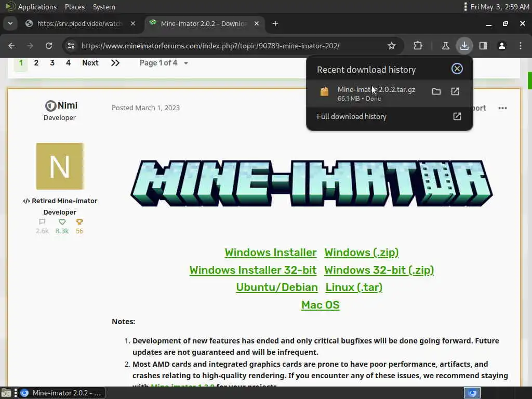Close the srv.piped.video tab
This screenshot has height=399, width=532.
coord(133,23)
